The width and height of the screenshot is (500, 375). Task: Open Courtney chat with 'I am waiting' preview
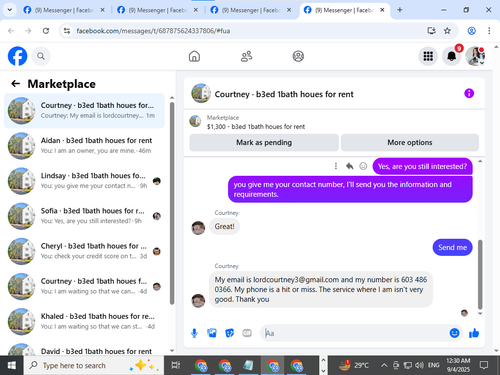click(84, 286)
